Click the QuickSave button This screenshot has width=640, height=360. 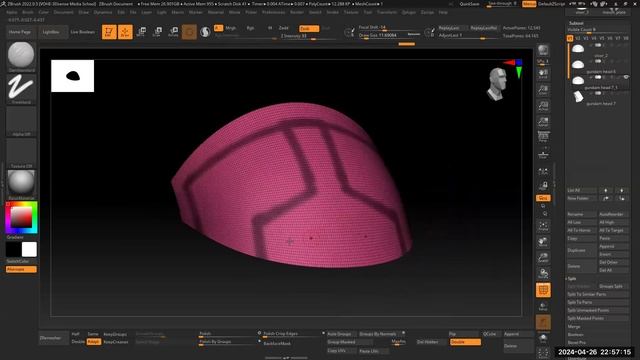coord(469,4)
